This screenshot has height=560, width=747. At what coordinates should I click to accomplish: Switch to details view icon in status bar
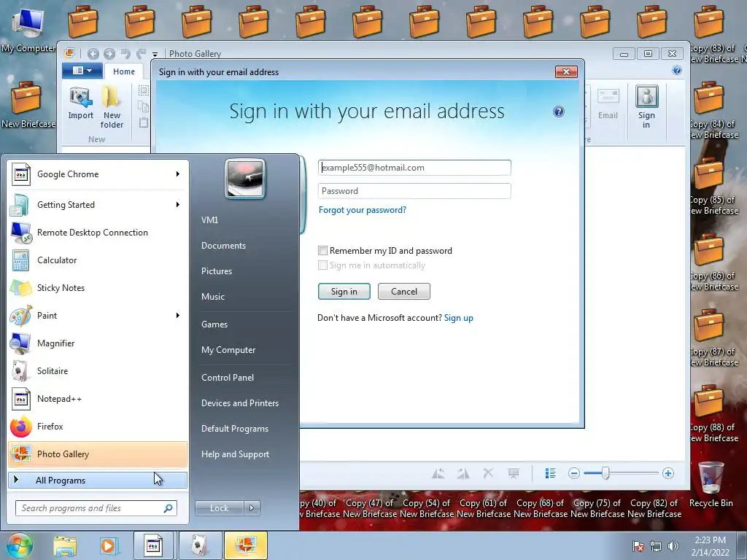pos(550,473)
